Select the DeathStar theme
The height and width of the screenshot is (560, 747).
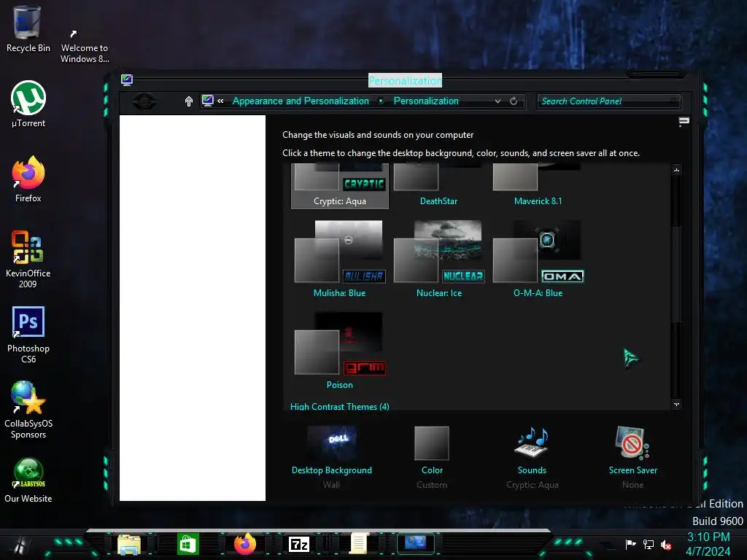click(438, 186)
